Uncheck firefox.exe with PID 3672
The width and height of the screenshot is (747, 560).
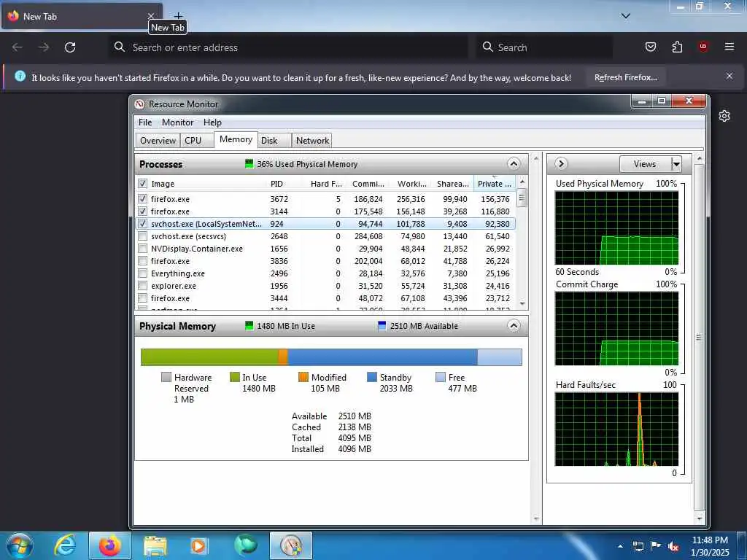142,198
